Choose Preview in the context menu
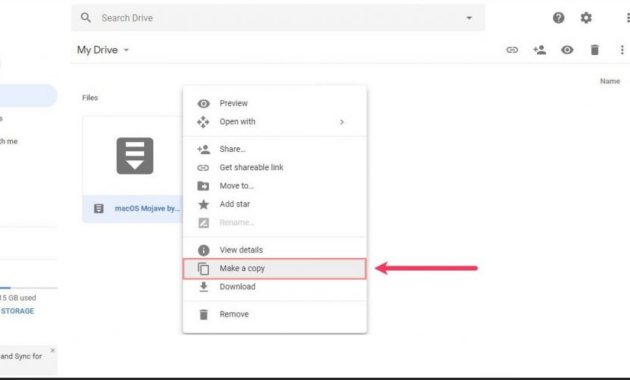 point(275,103)
